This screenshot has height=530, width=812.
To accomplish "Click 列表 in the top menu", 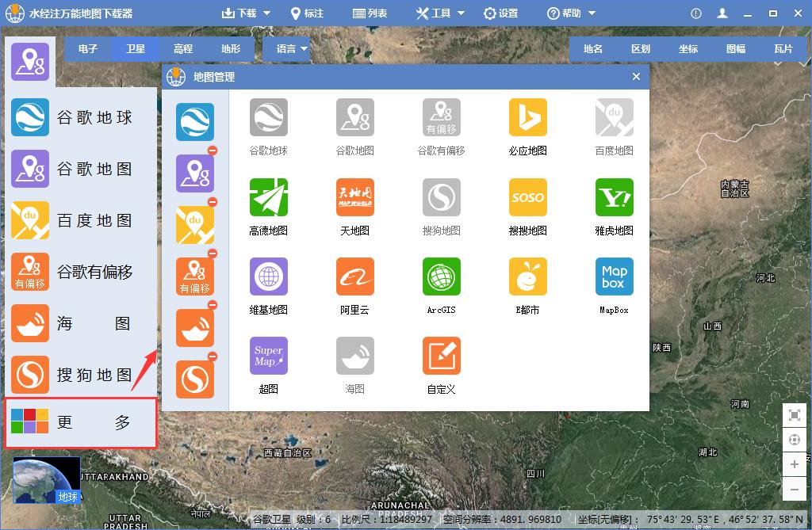I will (x=370, y=13).
